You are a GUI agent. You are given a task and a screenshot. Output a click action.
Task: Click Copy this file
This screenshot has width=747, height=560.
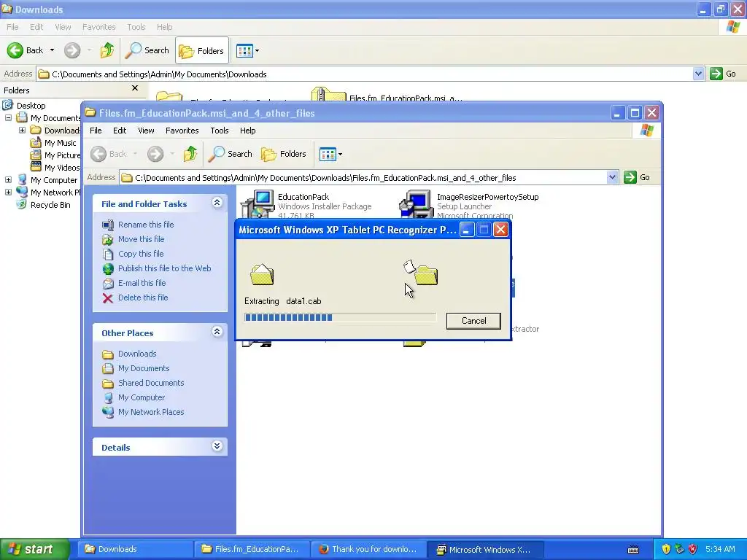pos(141,254)
